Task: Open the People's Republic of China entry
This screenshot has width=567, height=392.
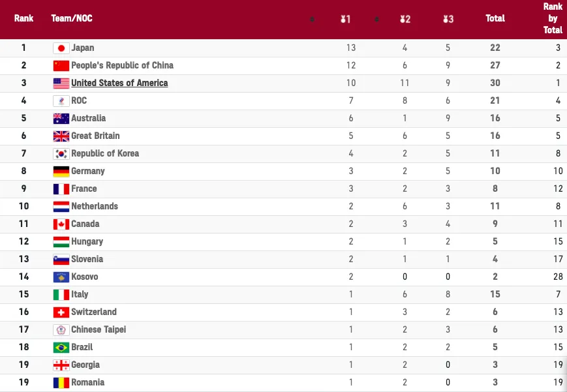Action: 122,65
